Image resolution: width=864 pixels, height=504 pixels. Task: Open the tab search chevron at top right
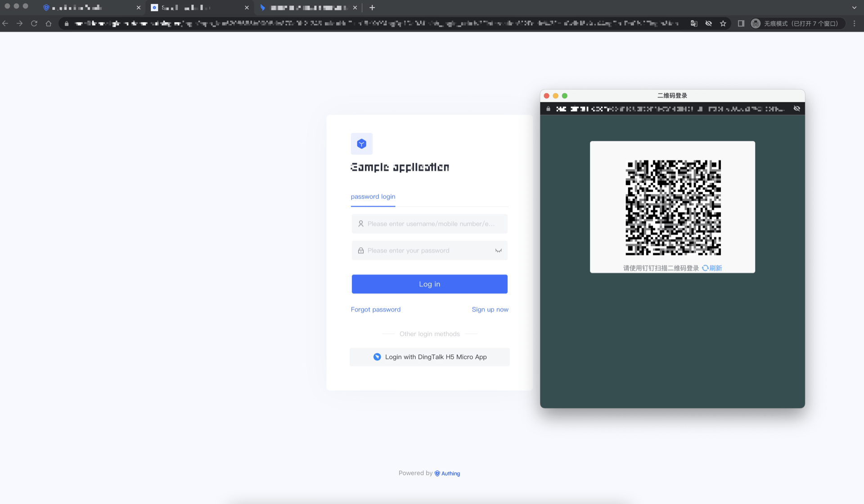(854, 8)
